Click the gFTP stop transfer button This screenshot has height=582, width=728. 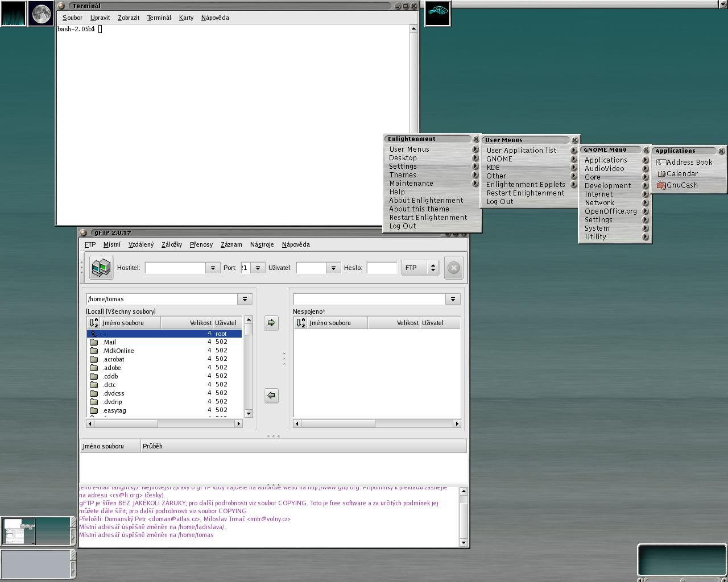click(x=453, y=268)
